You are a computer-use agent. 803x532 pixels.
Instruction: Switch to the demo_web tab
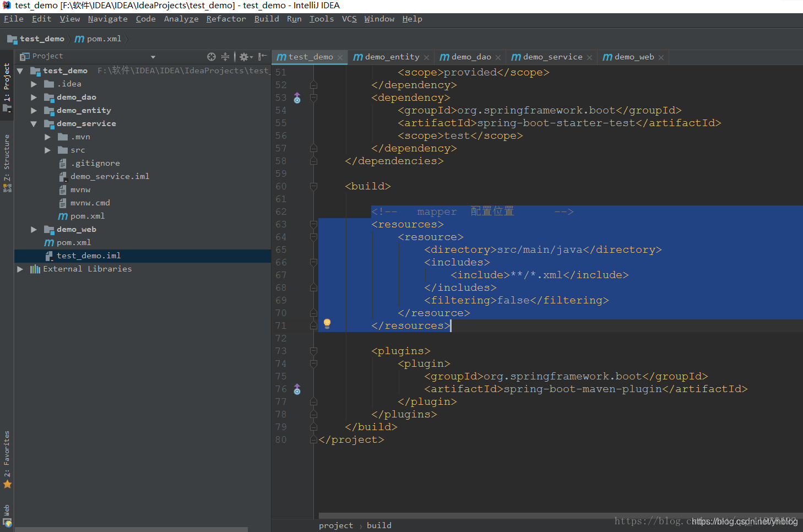(x=633, y=57)
